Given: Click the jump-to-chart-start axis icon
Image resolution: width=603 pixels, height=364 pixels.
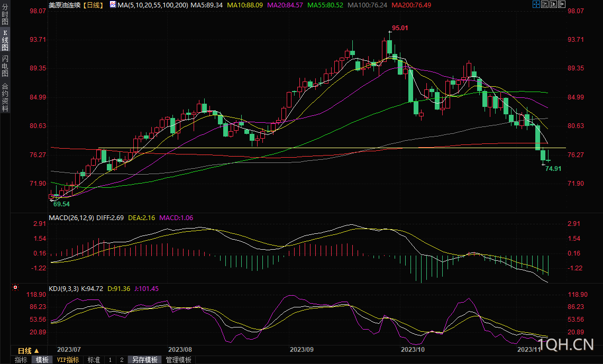Looking at the screenshot, I should click(x=545, y=4).
